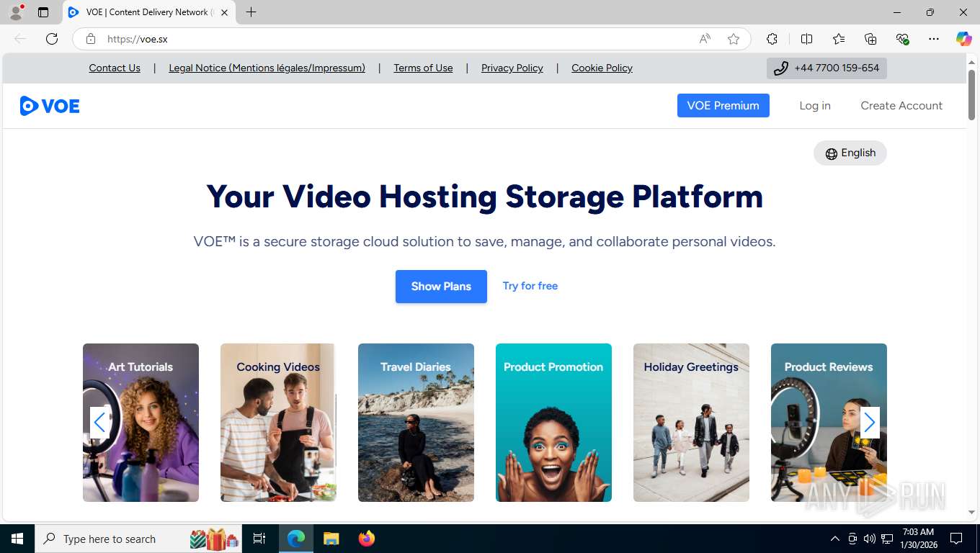Select the Art Tutorials thumbnail
980x553 pixels.
(141, 423)
